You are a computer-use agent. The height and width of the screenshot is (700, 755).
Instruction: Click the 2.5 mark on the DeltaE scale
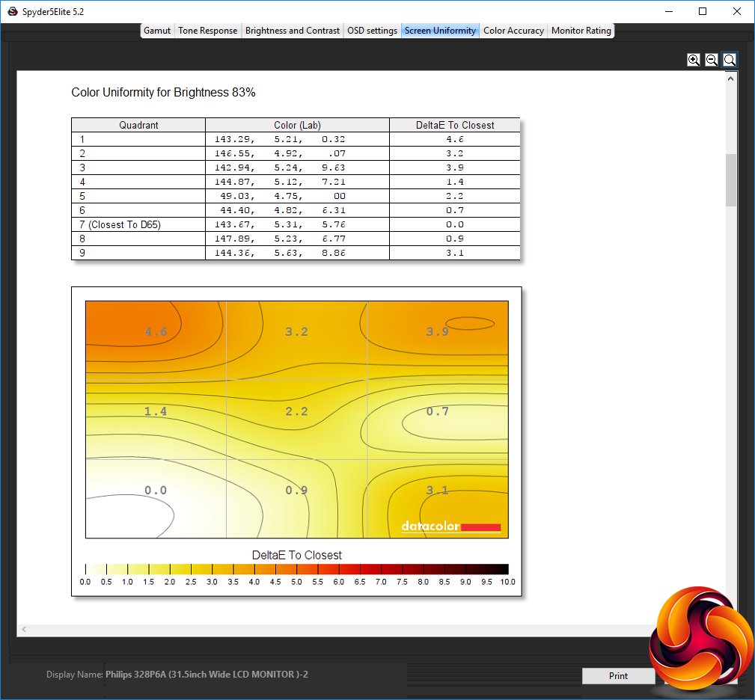coord(191,582)
